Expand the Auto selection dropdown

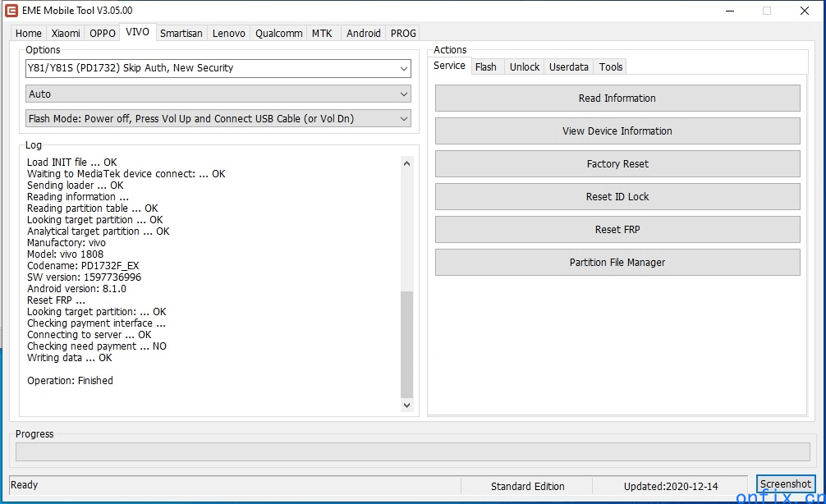tap(218, 94)
